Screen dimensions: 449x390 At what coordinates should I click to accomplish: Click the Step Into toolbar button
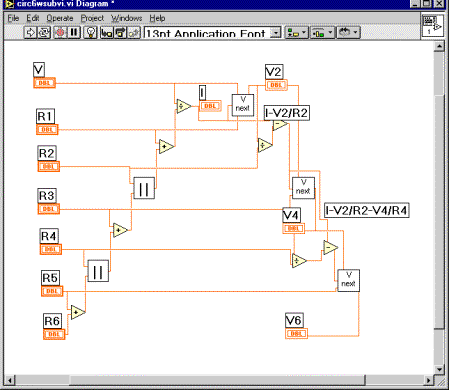coord(107,33)
